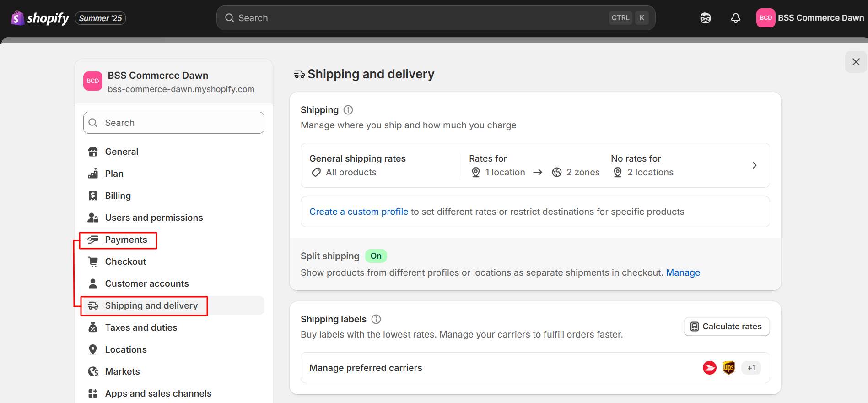
Task: Click the Payments card icon
Action: coord(93,240)
